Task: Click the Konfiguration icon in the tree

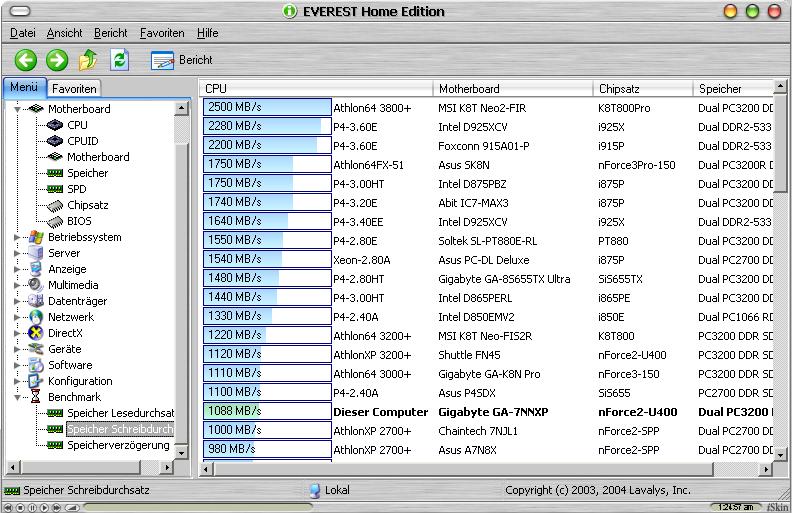Action: pyautogui.click(x=36, y=381)
